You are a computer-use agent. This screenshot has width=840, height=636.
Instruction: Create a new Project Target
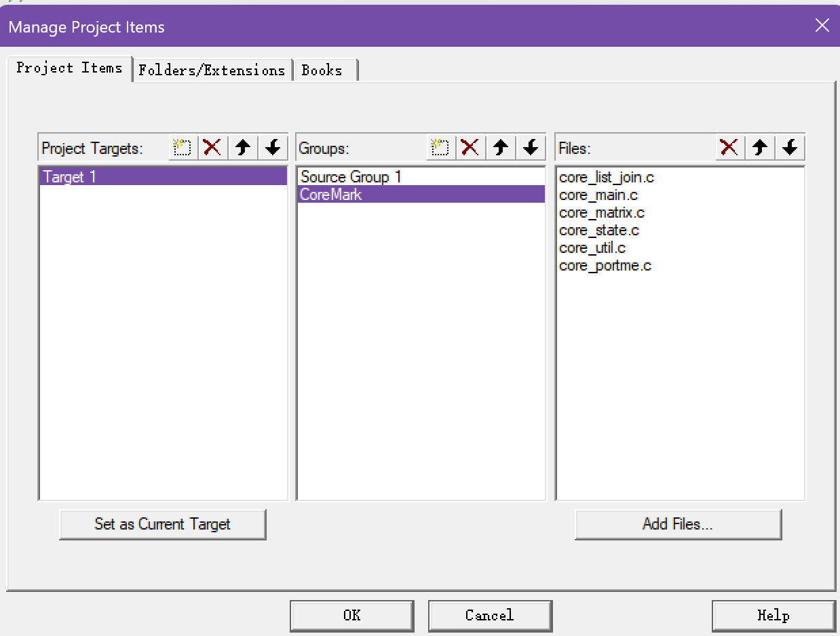tap(182, 147)
